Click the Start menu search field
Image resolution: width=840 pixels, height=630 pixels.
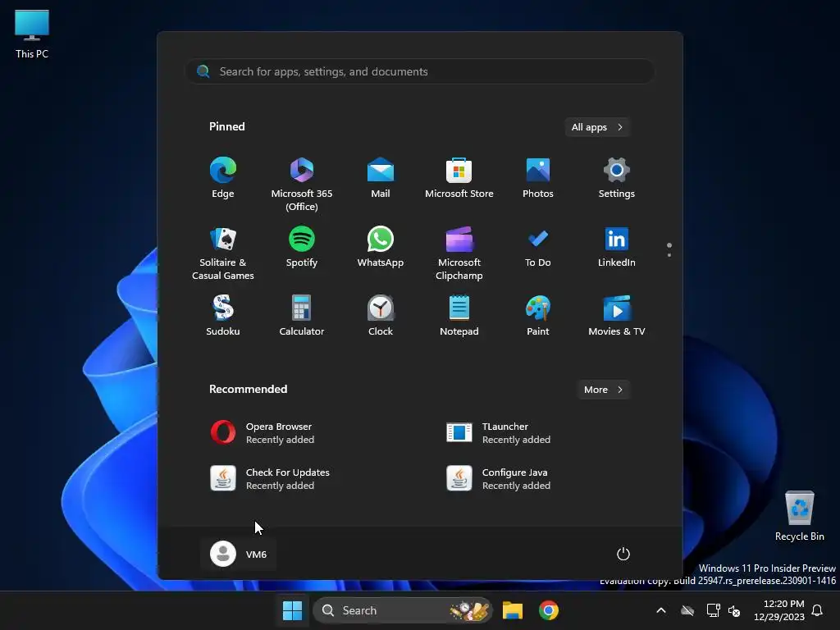(420, 71)
